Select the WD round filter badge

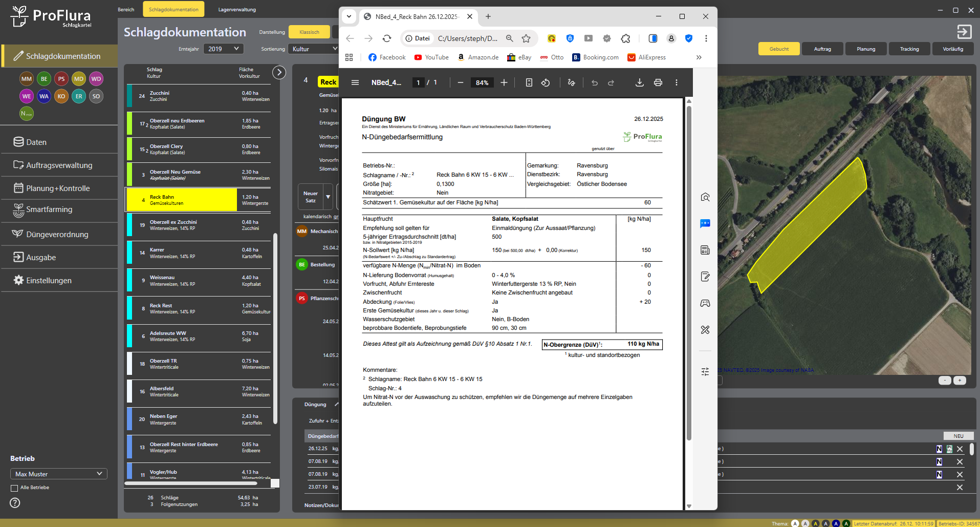(x=96, y=79)
